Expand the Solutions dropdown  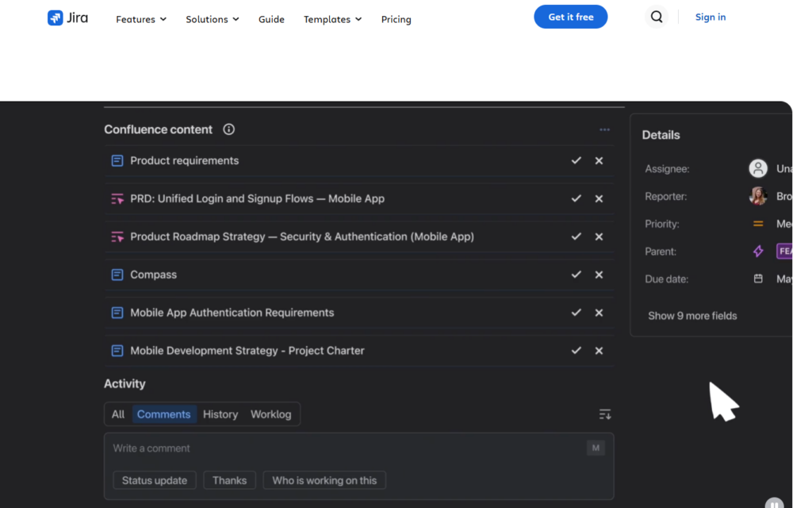click(213, 19)
